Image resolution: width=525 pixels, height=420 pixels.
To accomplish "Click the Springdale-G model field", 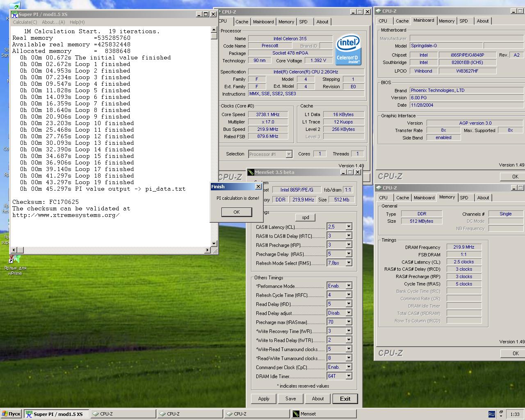I will [x=446, y=46].
